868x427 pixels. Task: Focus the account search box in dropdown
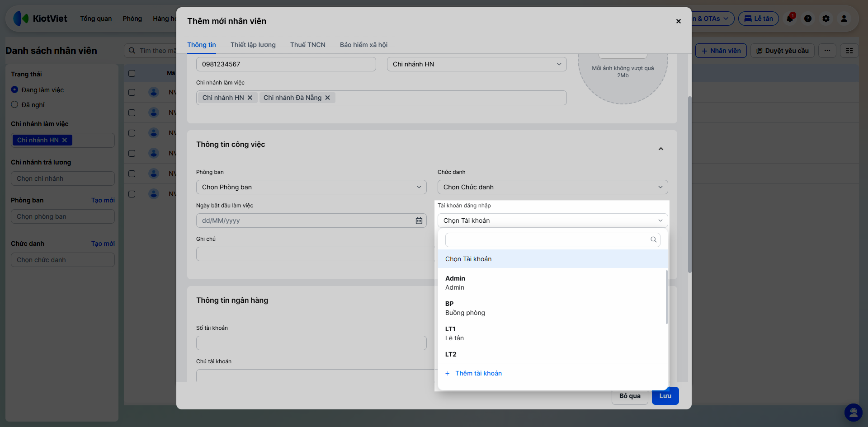pos(552,239)
